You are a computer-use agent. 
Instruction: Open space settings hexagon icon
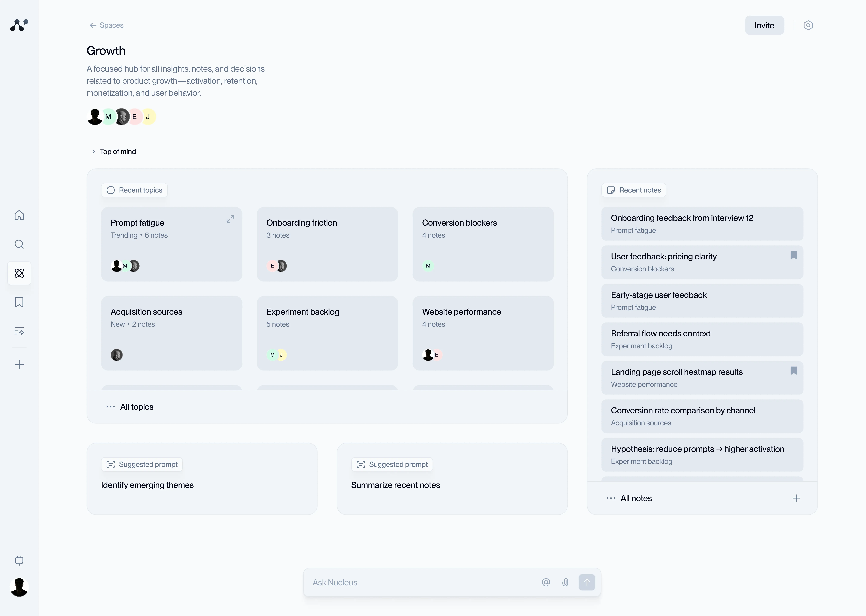(808, 25)
